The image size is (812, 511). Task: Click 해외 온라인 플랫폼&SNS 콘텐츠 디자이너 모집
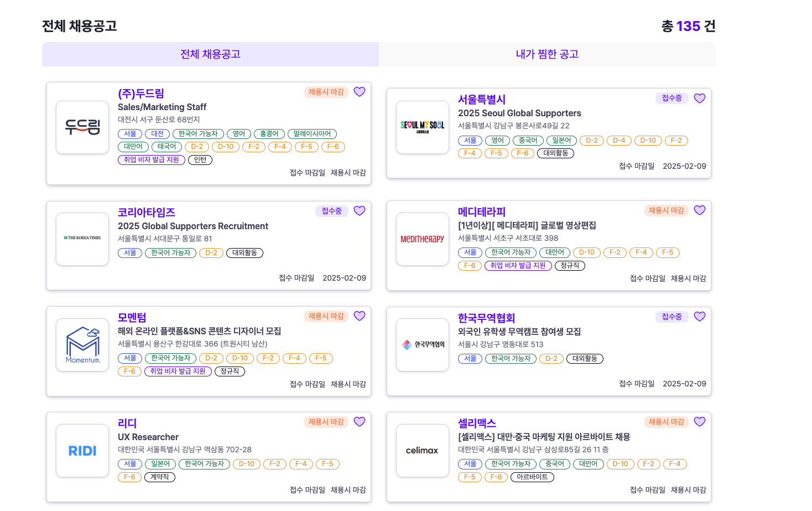coord(200,331)
